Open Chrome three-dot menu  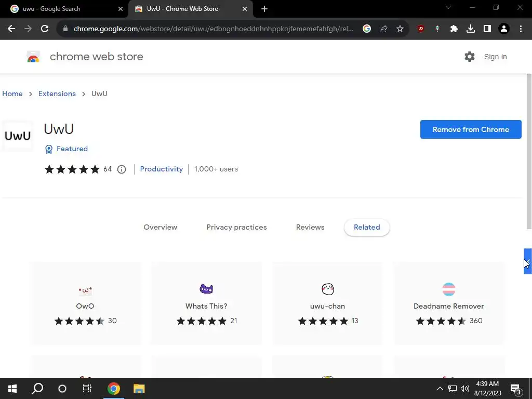click(x=521, y=29)
